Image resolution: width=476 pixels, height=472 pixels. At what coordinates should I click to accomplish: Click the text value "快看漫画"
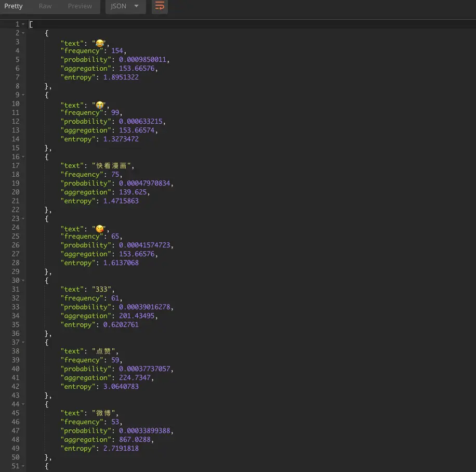pyautogui.click(x=111, y=165)
